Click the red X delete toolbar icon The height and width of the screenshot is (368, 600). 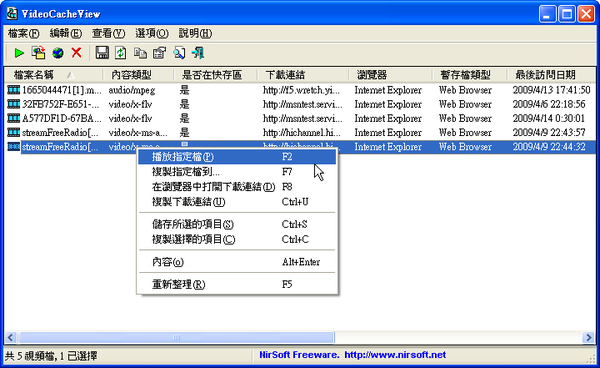point(77,52)
